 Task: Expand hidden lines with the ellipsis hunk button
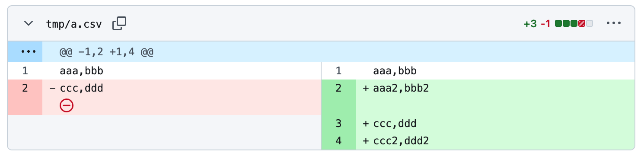25,52
